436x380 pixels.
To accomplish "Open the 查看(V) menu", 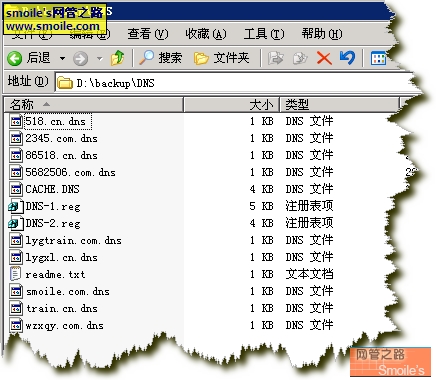I will [148, 34].
